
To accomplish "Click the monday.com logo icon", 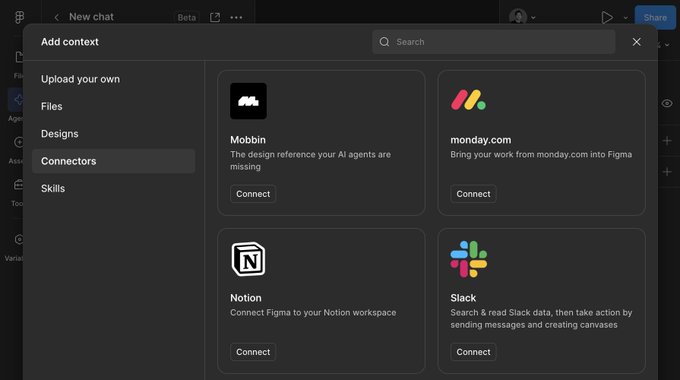I will coord(468,100).
